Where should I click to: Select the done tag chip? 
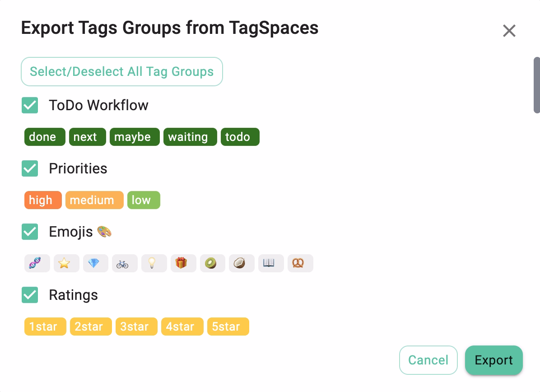coord(44,136)
